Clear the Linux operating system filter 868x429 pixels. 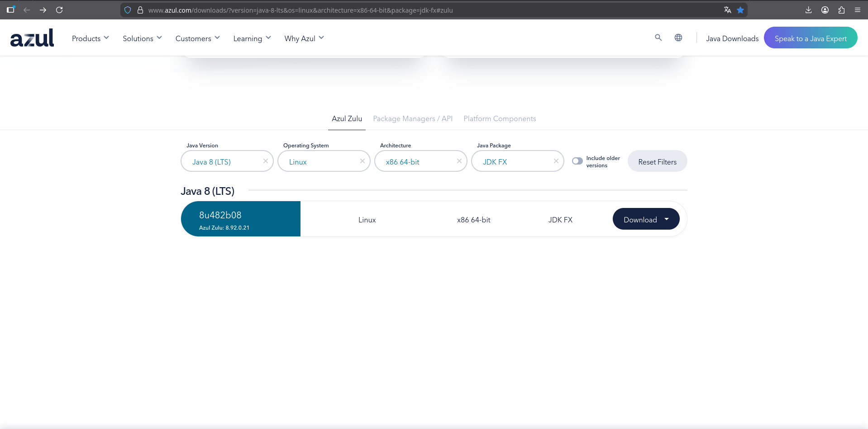pyautogui.click(x=362, y=161)
